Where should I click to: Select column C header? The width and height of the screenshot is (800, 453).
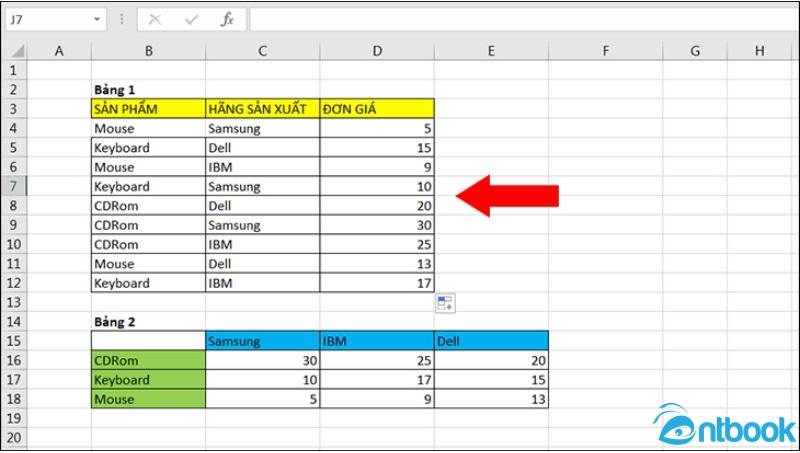(x=263, y=51)
